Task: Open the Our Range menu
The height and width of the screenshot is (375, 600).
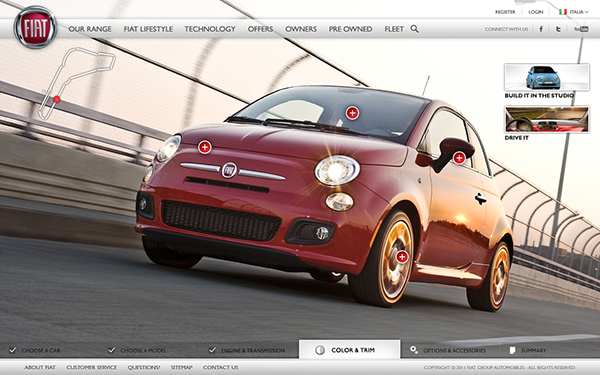Action: 90,29
